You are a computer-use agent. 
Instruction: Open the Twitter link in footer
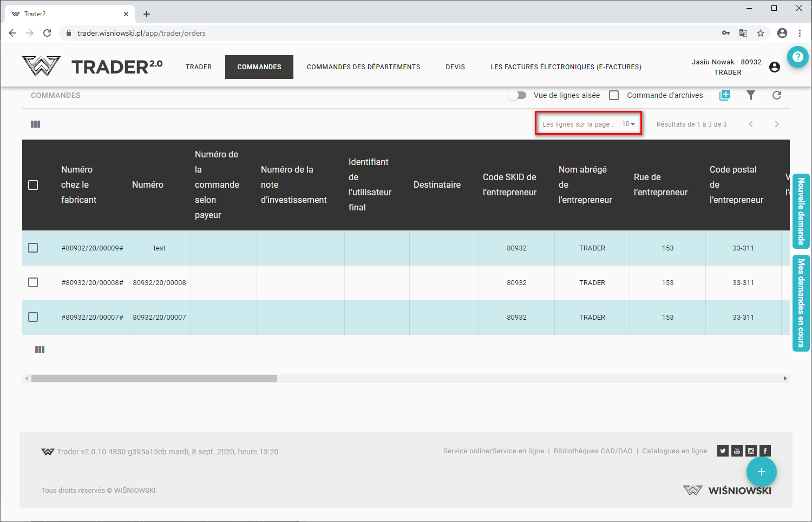[723, 451]
